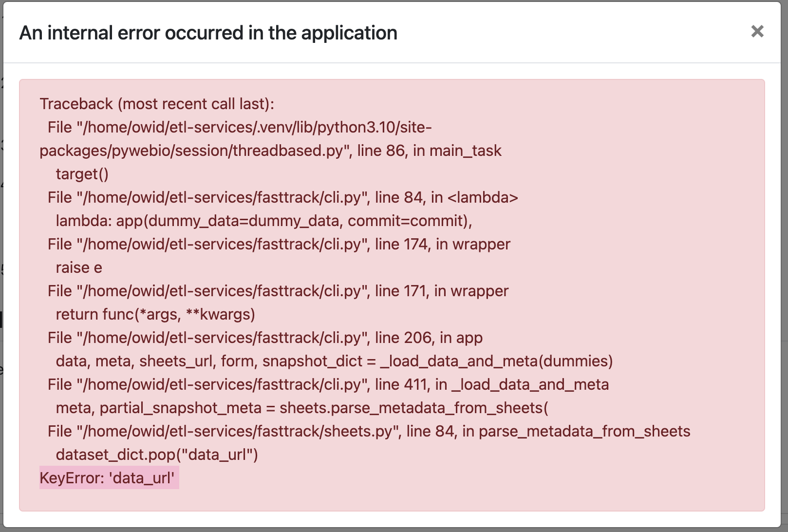788x532 pixels.
Task: Select the dataset_dict.pop("data_url") line
Action: tap(157, 455)
